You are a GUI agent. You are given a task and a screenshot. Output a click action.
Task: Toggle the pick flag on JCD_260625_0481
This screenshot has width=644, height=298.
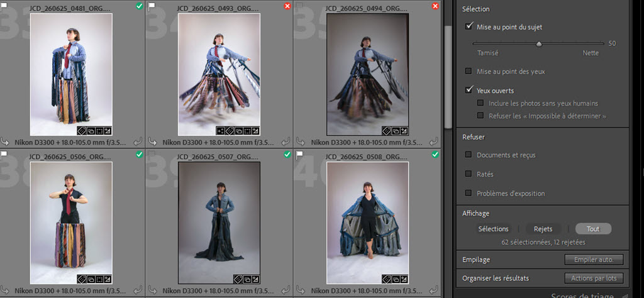coord(4,6)
